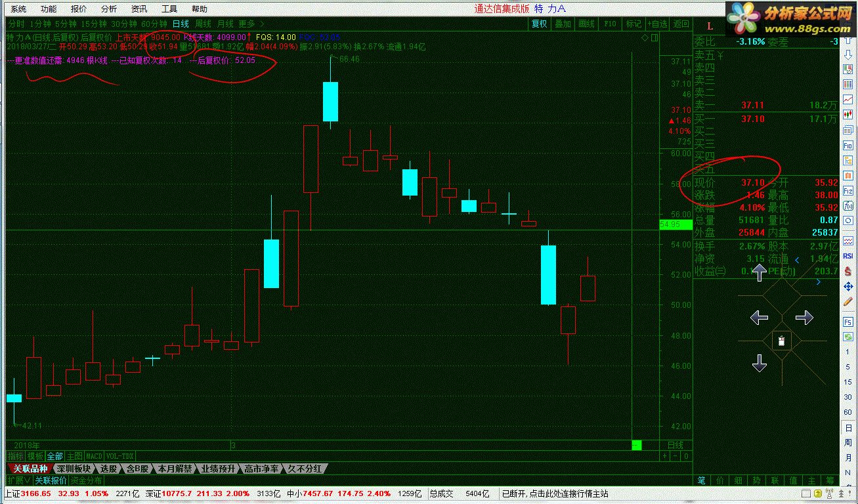
Task: Expand the 扩展 panel toggle
Action: pos(18,480)
